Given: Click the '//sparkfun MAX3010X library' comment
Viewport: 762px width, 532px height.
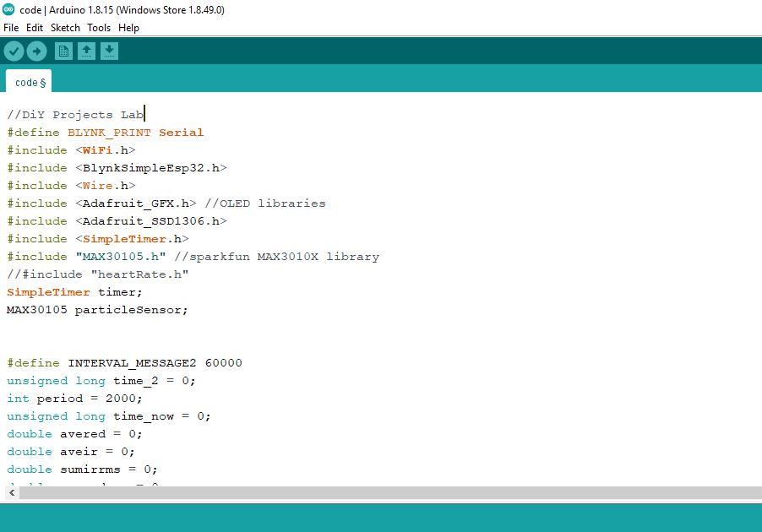Looking at the screenshot, I should pyautogui.click(x=276, y=257).
